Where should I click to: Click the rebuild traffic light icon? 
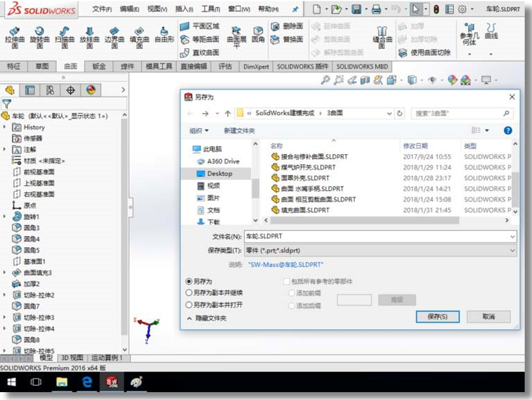(x=436, y=9)
